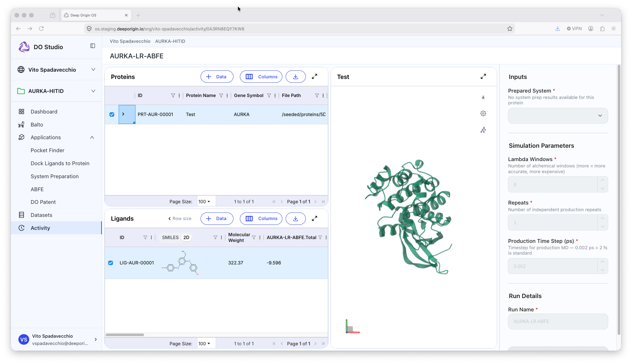632x364 pixels.
Task: Filter the AURKA-LR-ABFE.Total column
Action: tap(320, 237)
